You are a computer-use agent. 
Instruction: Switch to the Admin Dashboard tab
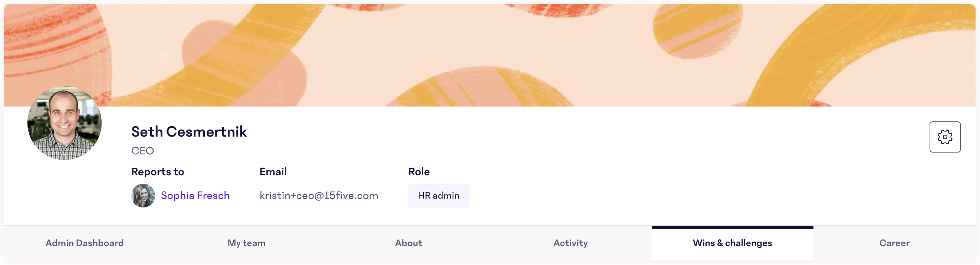click(x=85, y=243)
